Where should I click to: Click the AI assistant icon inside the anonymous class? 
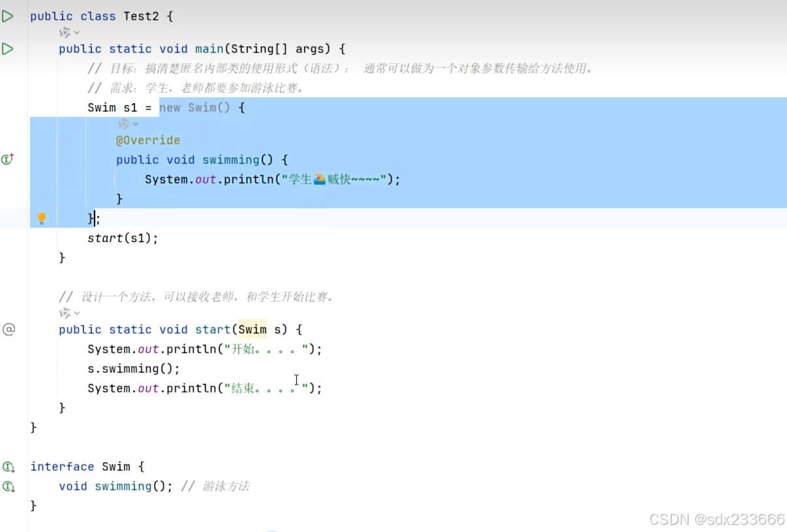[x=125, y=124]
